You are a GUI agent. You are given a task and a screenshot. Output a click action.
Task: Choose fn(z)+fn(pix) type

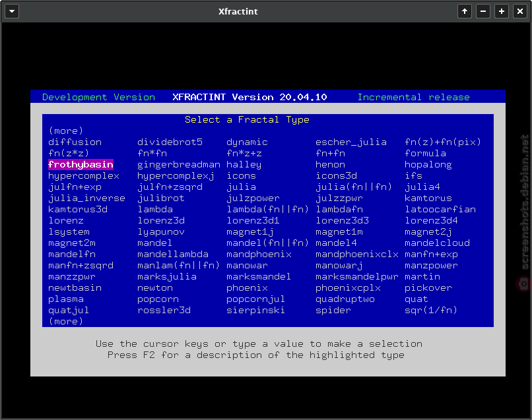click(443, 142)
